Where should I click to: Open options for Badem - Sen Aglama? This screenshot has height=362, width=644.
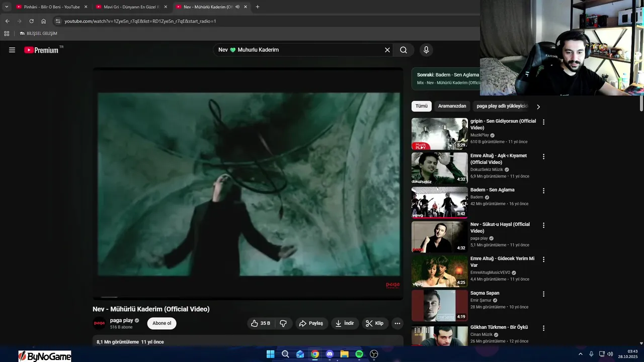543,191
